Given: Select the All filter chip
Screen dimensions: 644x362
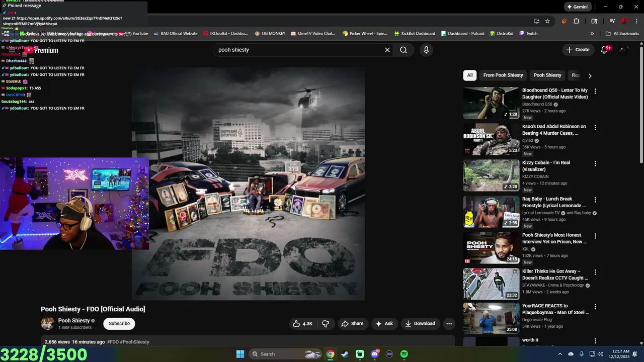Looking at the screenshot, I should (469, 75).
